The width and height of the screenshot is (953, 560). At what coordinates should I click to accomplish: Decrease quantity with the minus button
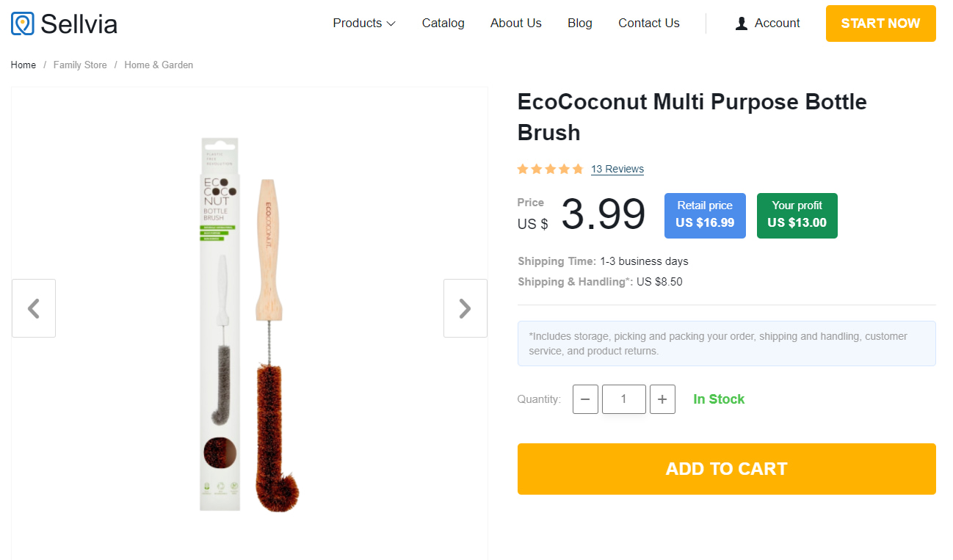[x=585, y=399]
